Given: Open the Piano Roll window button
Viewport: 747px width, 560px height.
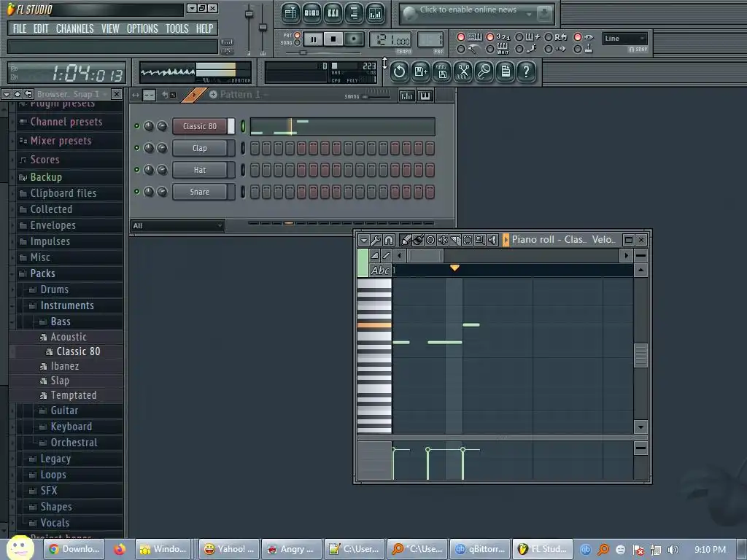Looking at the screenshot, I should (x=333, y=13).
